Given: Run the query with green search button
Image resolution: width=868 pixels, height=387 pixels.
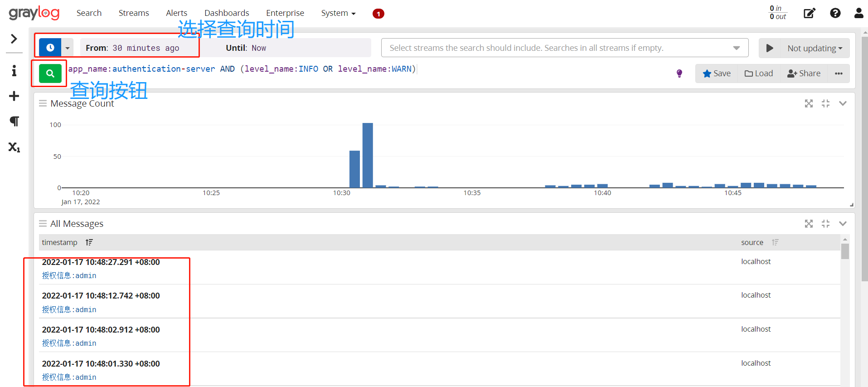Looking at the screenshot, I should tap(50, 73).
